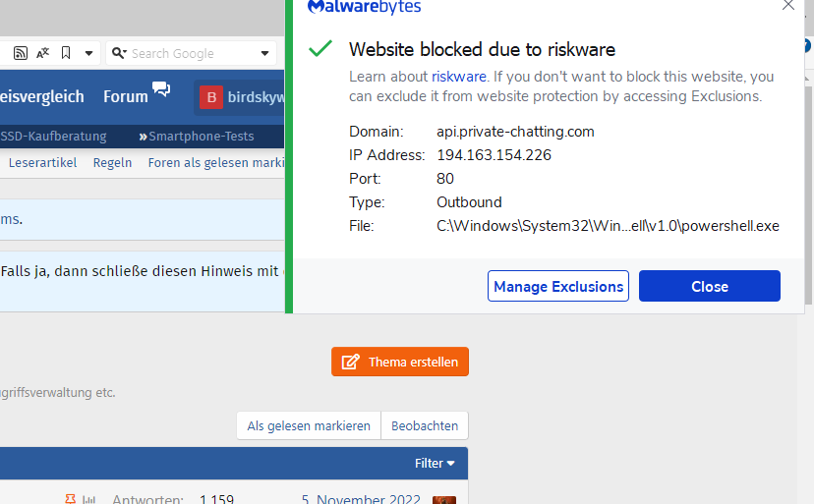Click the RSS feed icon in browser toolbar

pos(21,53)
